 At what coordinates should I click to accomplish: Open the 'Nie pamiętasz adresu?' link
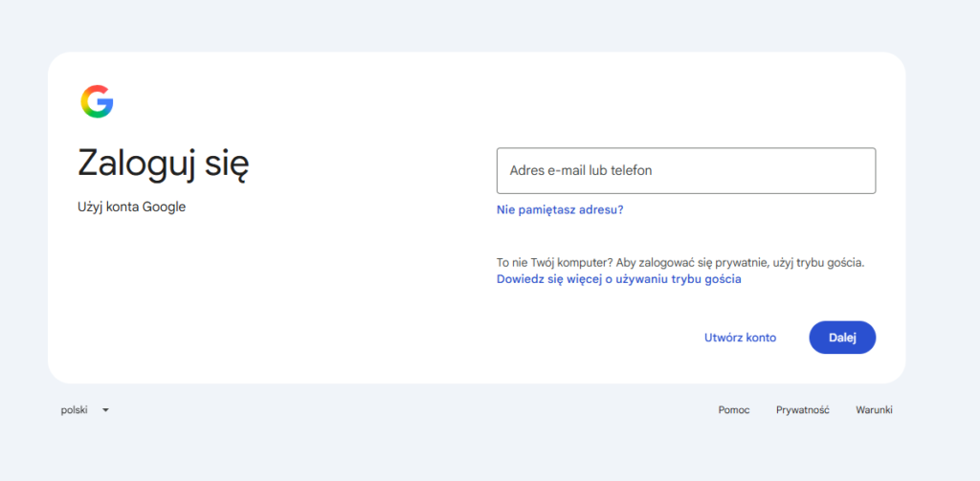point(559,209)
